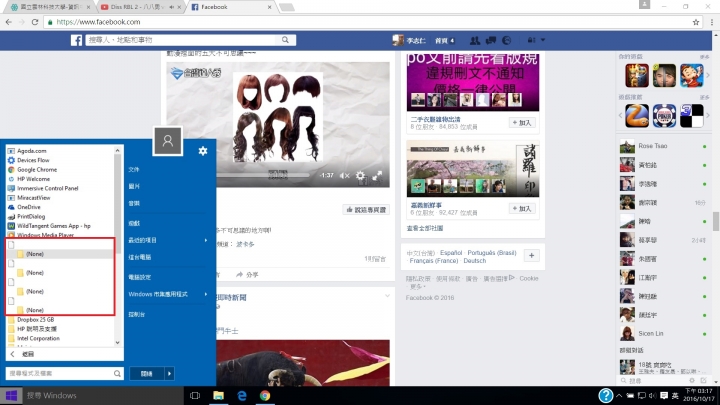Open Task View from the taskbar
Image resolution: width=720 pixels, height=405 pixels.
(195, 395)
